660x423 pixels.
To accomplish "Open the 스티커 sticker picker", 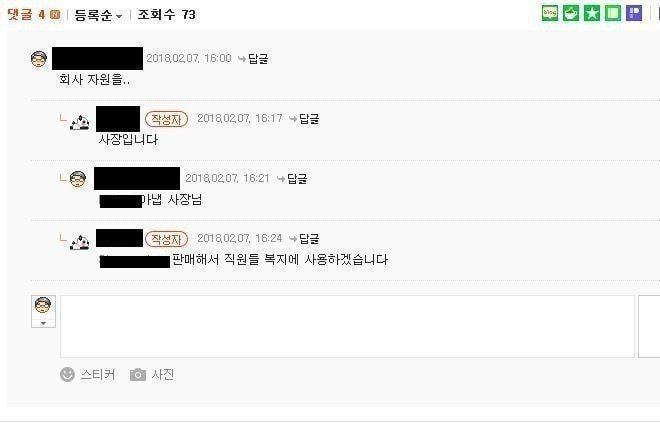I will coord(88,374).
